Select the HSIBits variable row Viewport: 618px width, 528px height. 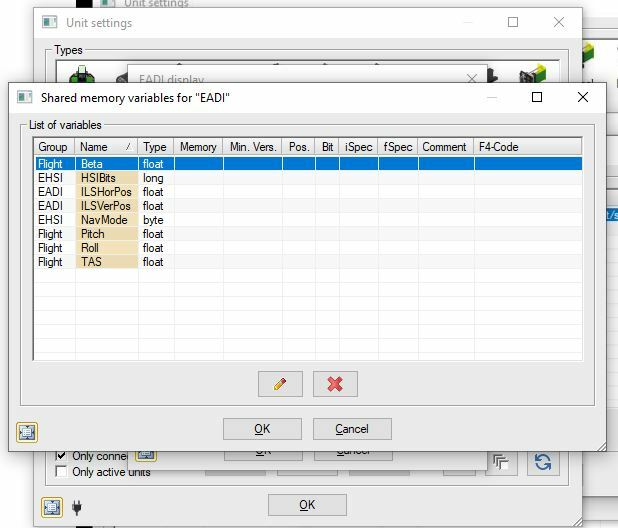pyautogui.click(x=308, y=178)
